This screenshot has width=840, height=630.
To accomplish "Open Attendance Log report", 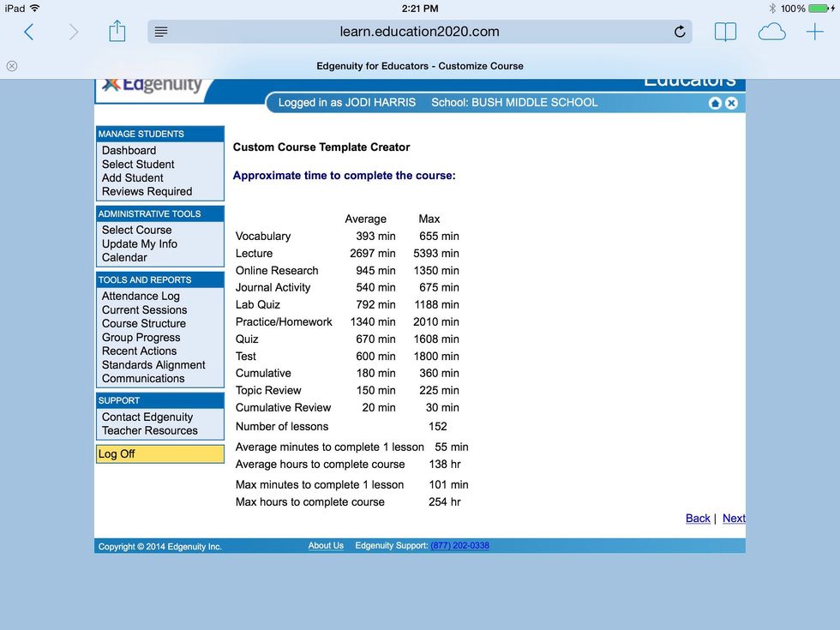I will (x=141, y=297).
